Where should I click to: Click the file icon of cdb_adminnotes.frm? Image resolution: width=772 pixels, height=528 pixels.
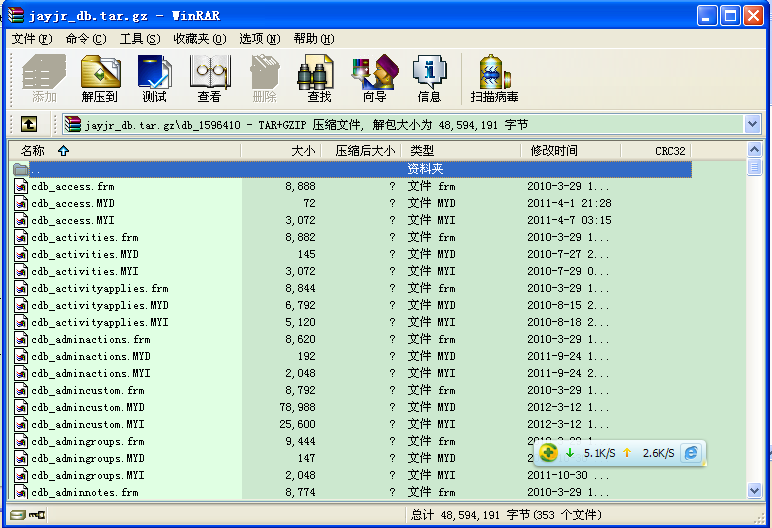(x=21, y=492)
